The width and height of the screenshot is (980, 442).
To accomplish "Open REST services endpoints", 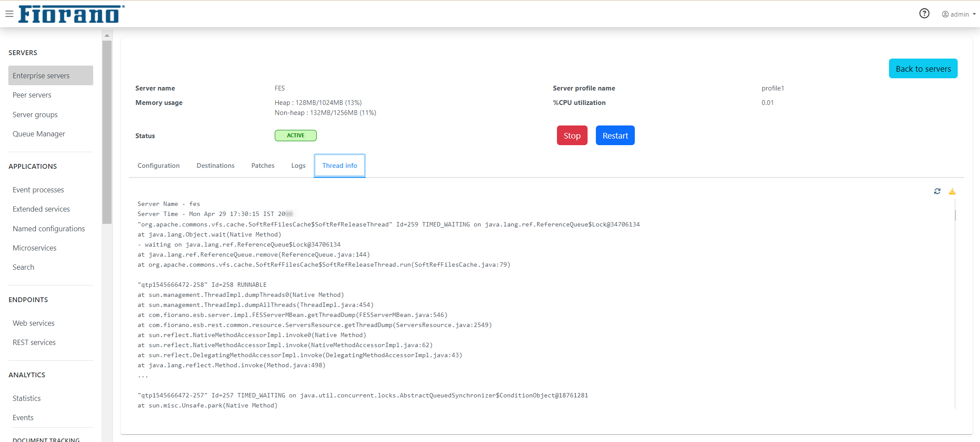I will [34, 342].
